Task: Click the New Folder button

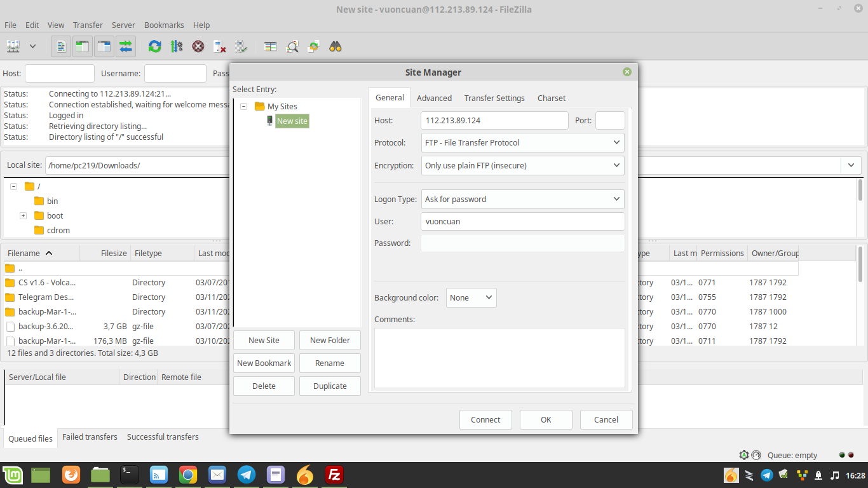Action: click(x=330, y=340)
